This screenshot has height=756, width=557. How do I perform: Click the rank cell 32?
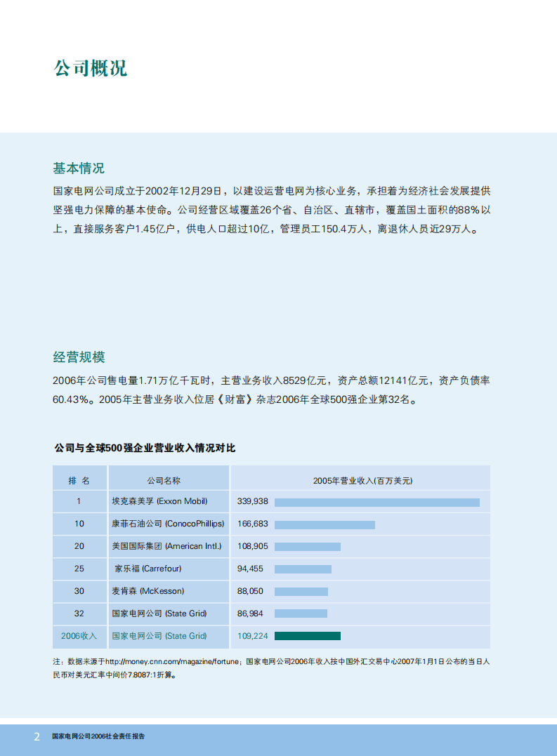(79, 614)
